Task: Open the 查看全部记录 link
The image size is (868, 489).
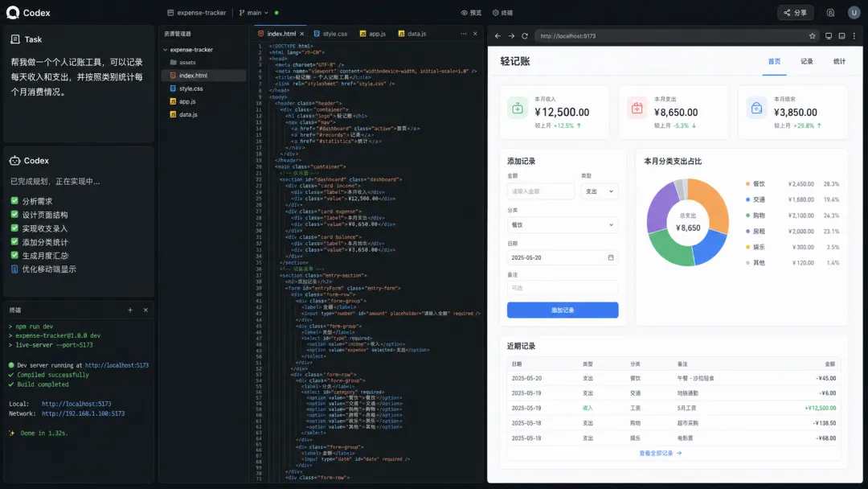Action: click(660, 453)
